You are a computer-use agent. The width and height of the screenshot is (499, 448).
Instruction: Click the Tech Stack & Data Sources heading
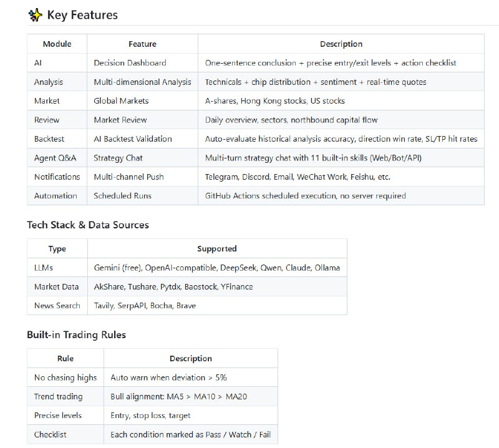88,225
